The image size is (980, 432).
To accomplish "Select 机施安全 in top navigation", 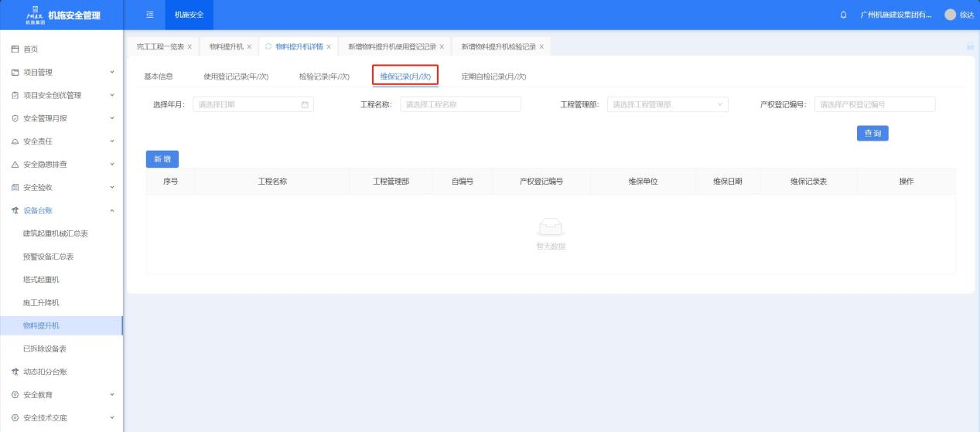I will [190, 15].
